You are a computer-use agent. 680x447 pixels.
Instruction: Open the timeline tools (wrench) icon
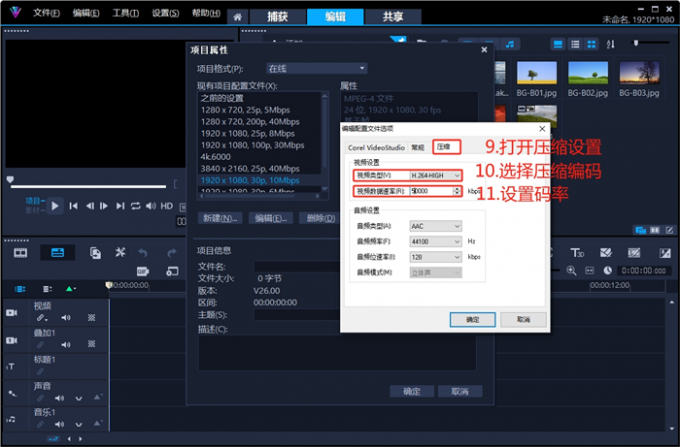(x=120, y=252)
